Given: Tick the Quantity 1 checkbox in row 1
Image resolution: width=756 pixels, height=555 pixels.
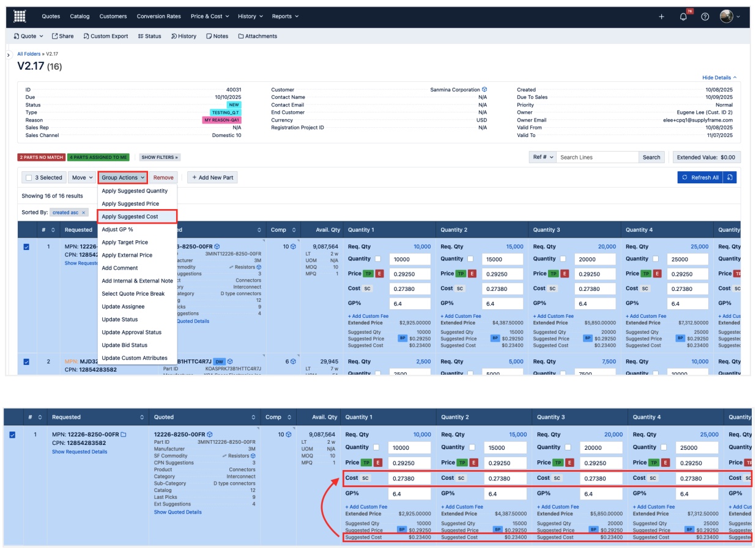Looking at the screenshot, I should [377, 259].
